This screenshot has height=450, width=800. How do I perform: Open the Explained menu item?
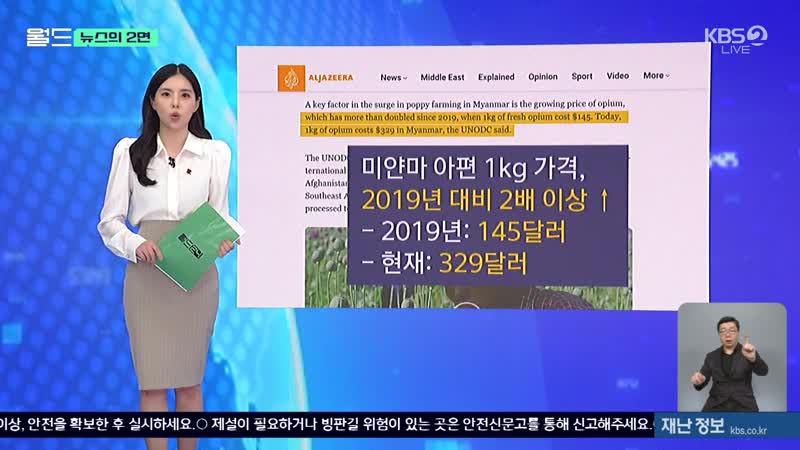(496, 77)
